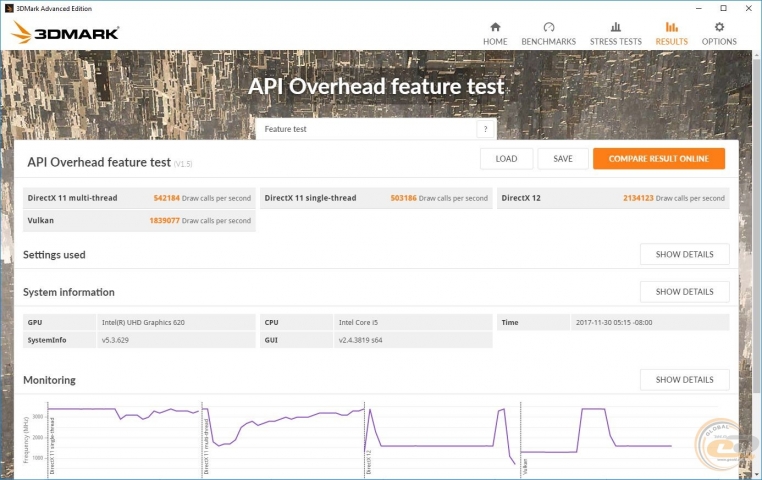
Task: Click the 3DMark title bar app icon
Action: [8, 6]
